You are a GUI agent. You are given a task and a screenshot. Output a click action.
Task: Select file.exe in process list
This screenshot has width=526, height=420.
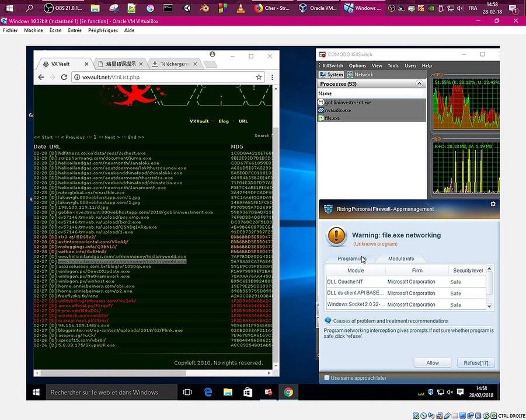point(371,118)
